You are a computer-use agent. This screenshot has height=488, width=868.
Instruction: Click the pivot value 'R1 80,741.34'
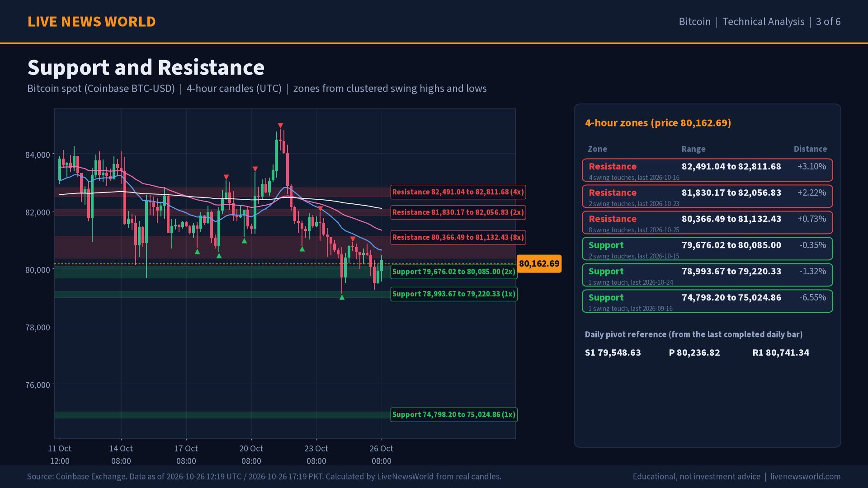coord(781,353)
